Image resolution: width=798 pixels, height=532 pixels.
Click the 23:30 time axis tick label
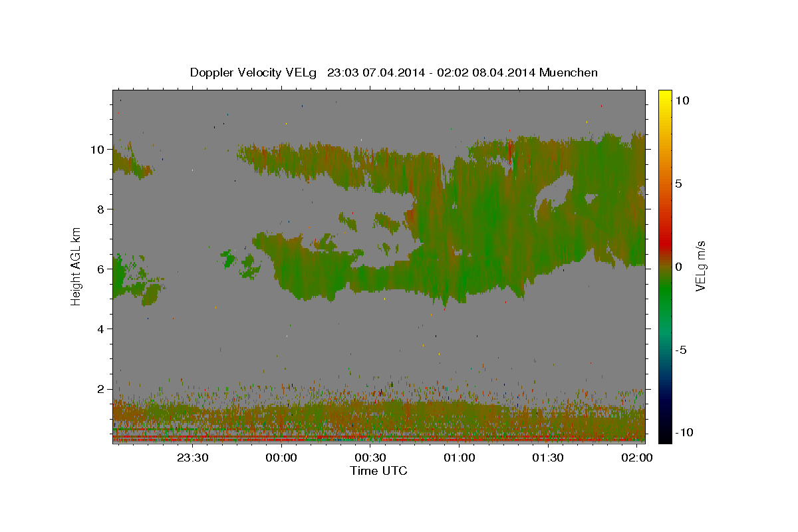coord(192,458)
